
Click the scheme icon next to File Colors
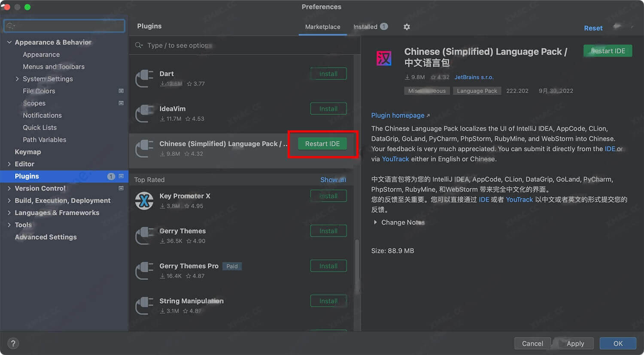click(x=121, y=91)
